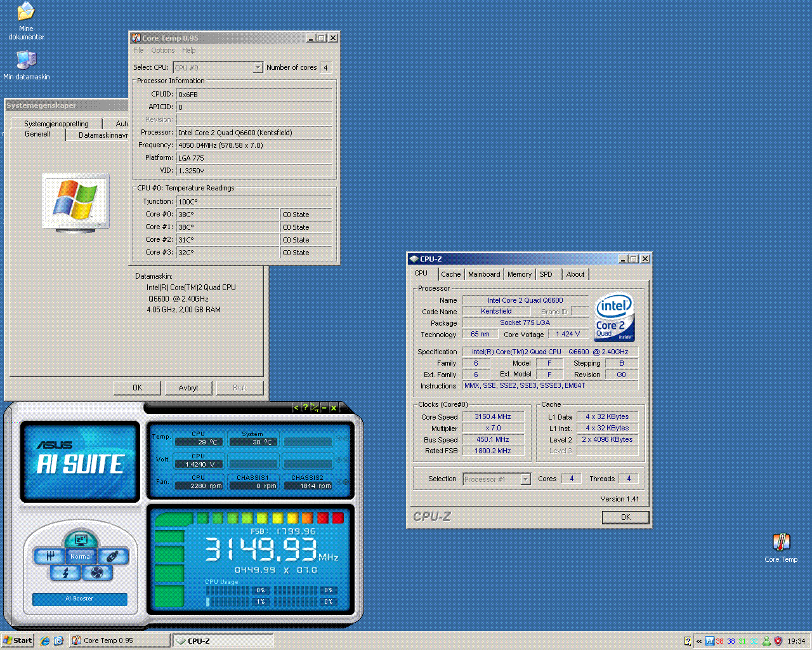Screen dimensions: 812x650
Task: Click the blue square system tray icon
Action: (710, 641)
